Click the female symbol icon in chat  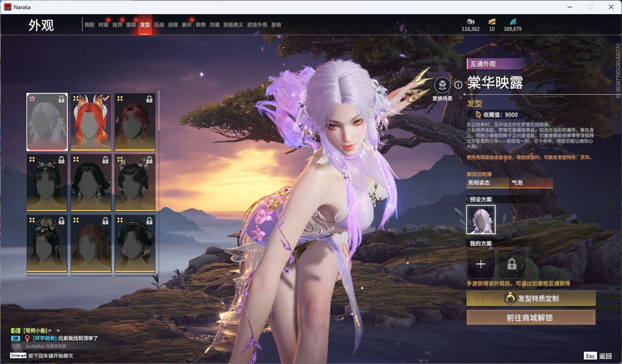point(27,338)
